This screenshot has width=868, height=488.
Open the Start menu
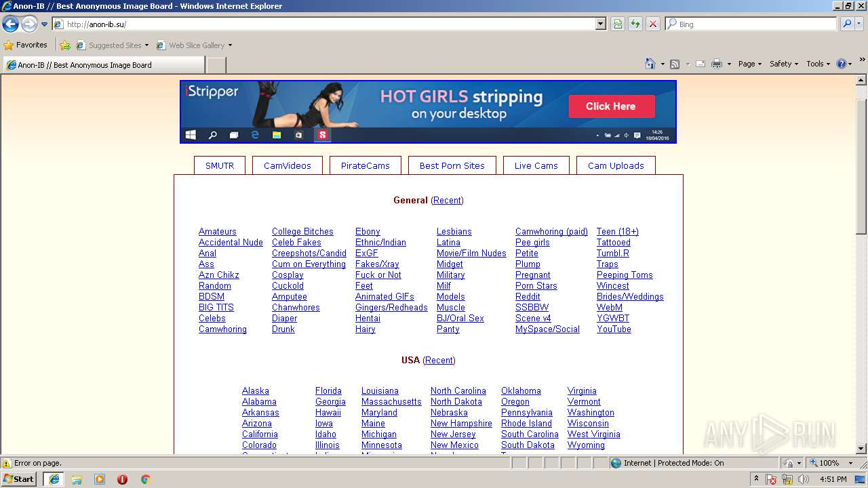[x=19, y=479]
